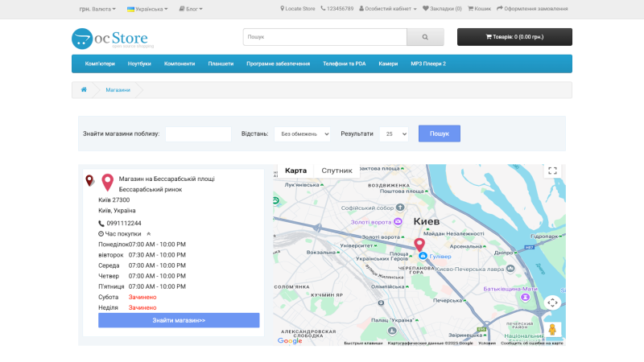The width and height of the screenshot is (644, 362).
Task: Open the Відстань distance dropdown
Action: (303, 134)
